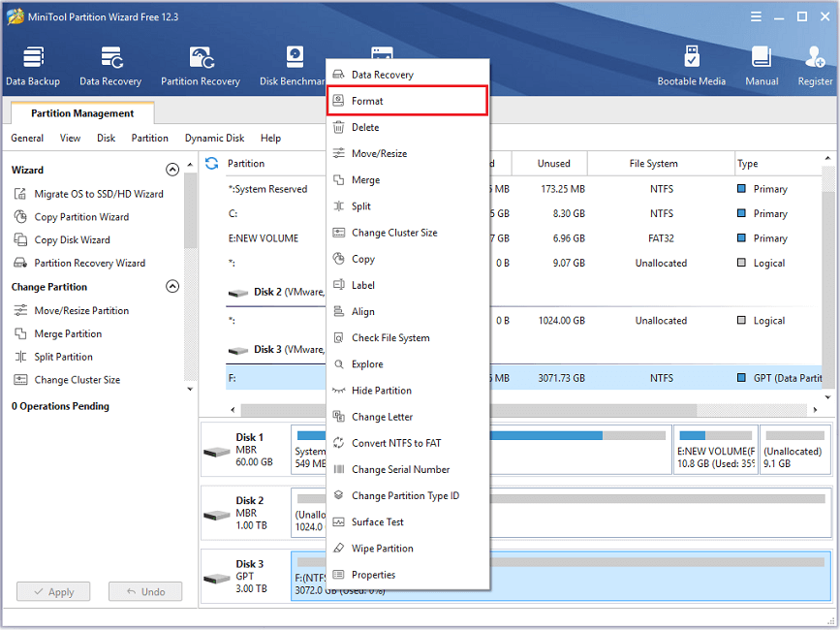
Task: Open the hamburger menu in title bar
Action: tap(756, 16)
